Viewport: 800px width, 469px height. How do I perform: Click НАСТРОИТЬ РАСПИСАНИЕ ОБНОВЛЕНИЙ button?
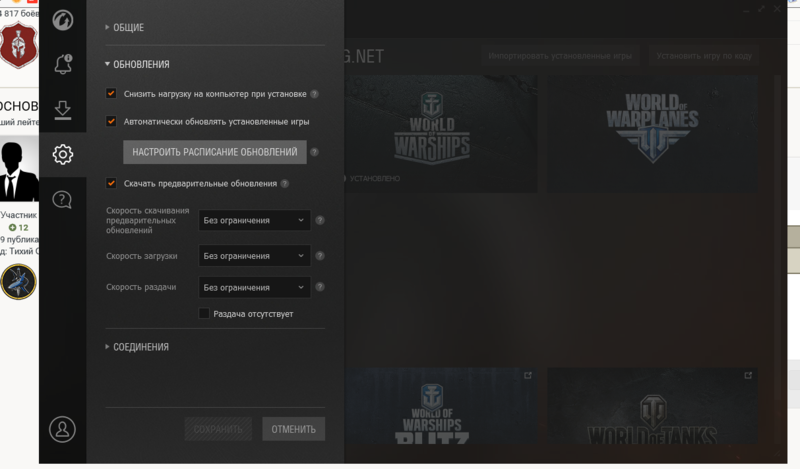pyautogui.click(x=215, y=152)
